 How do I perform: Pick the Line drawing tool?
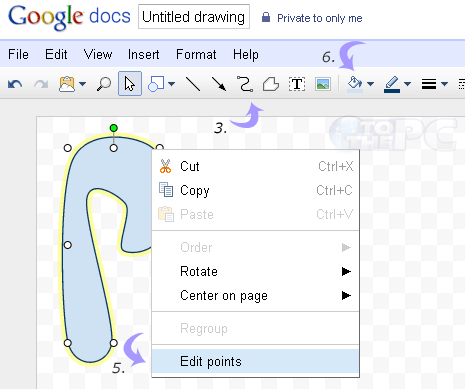[193, 84]
